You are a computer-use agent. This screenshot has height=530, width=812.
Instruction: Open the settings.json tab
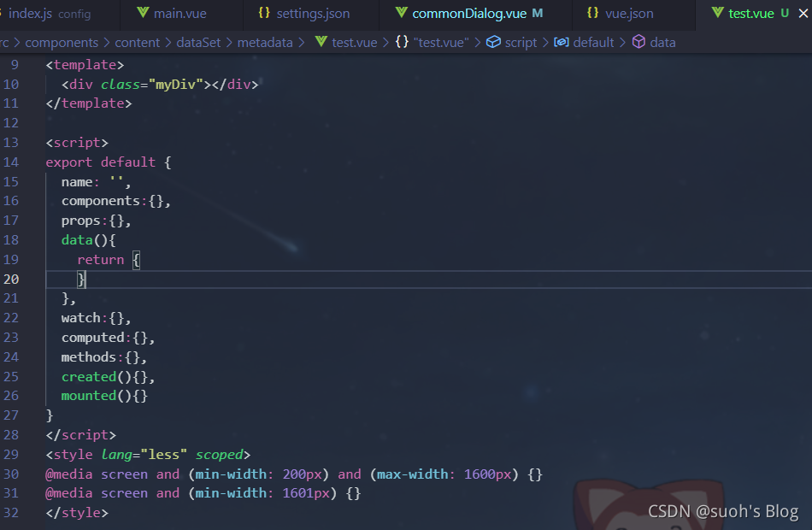click(x=313, y=14)
